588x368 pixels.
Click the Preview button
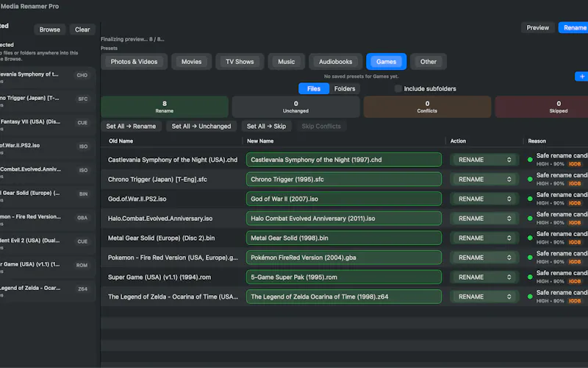click(x=537, y=27)
